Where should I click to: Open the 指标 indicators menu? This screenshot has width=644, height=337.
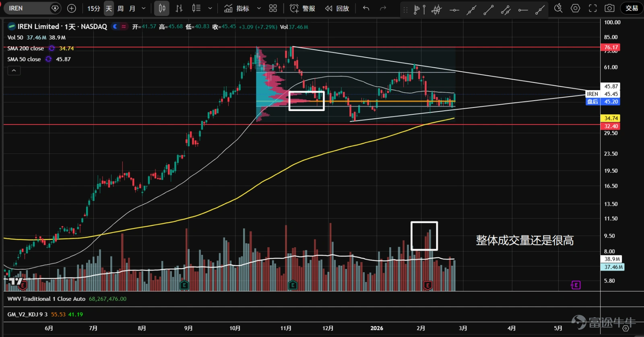coord(237,8)
